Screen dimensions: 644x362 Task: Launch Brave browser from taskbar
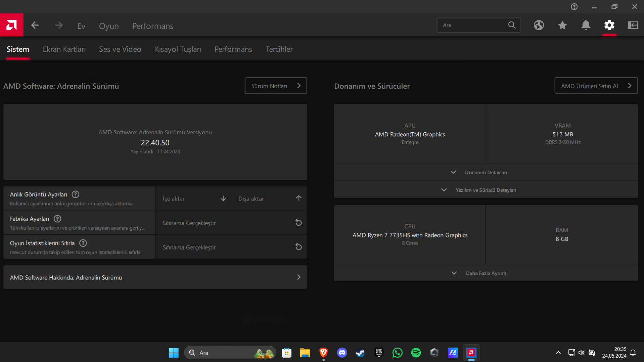pos(324,353)
